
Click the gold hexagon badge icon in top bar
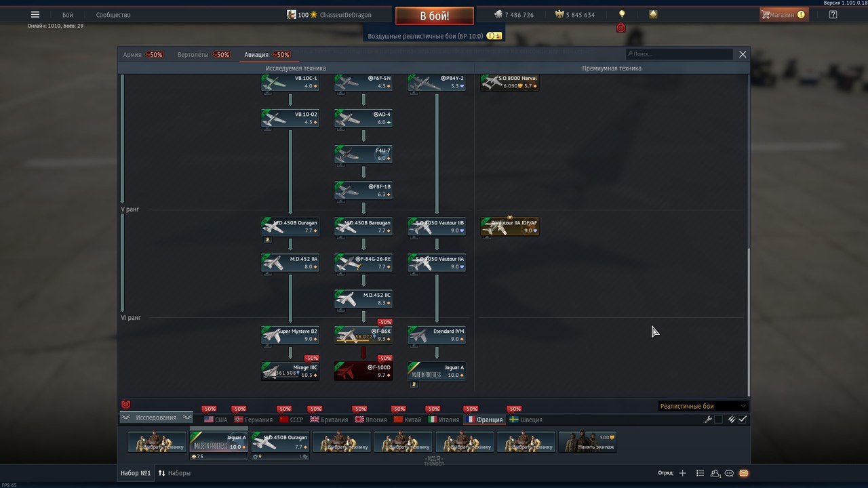pos(653,14)
